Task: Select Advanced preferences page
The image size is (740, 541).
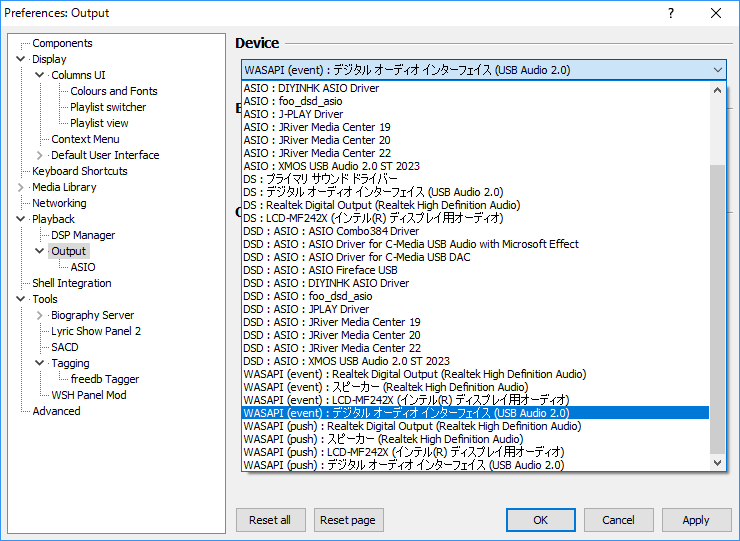Action: (x=56, y=411)
